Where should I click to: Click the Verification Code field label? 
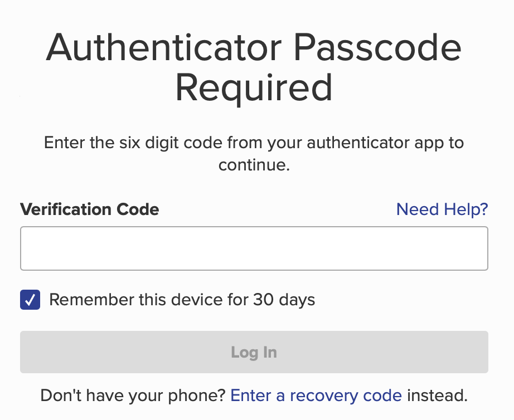tap(90, 209)
